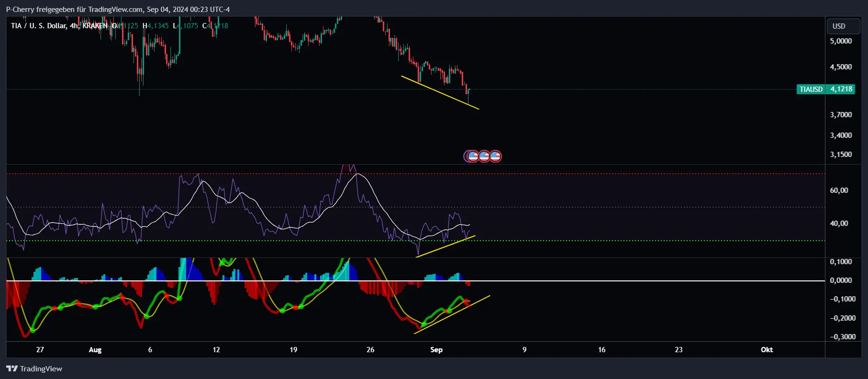Click the 4,5000 price axis label
868x379 pixels.
click(x=841, y=67)
